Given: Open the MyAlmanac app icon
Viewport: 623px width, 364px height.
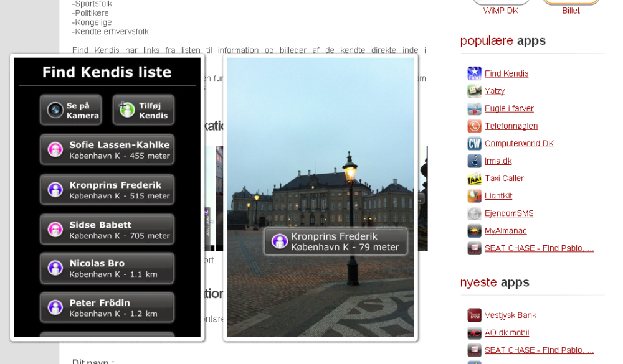Looking at the screenshot, I should tap(474, 231).
